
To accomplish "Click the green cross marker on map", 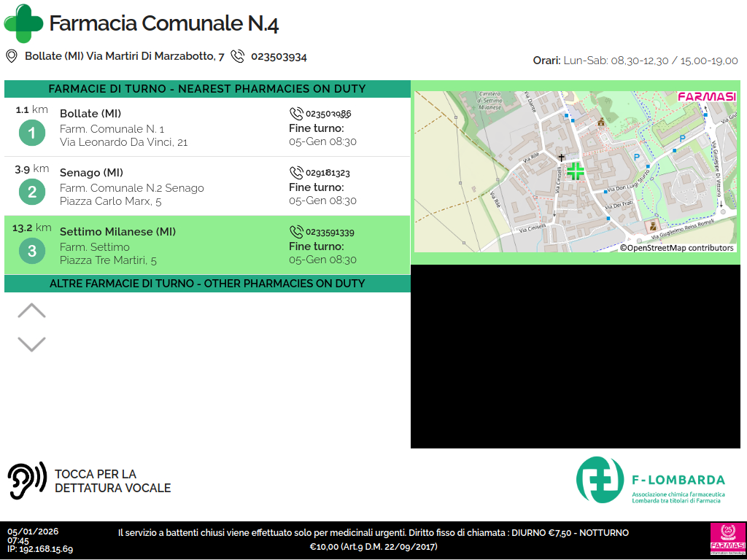I will 576,171.
